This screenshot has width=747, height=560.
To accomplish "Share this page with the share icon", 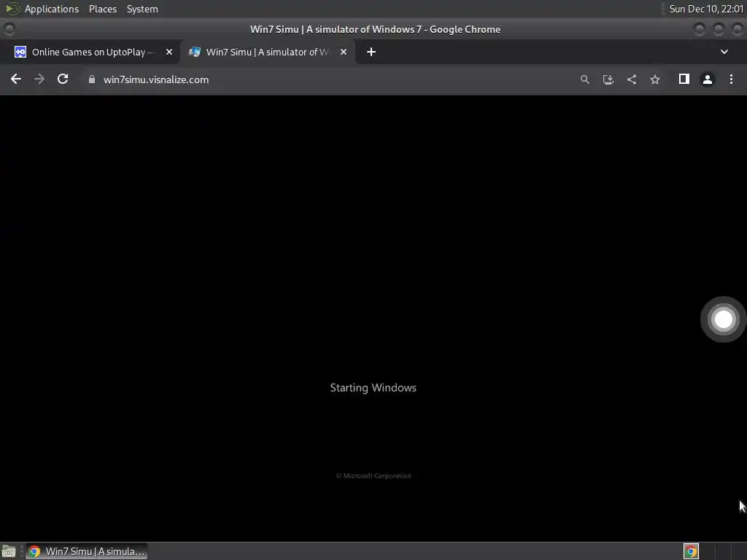I will [632, 79].
